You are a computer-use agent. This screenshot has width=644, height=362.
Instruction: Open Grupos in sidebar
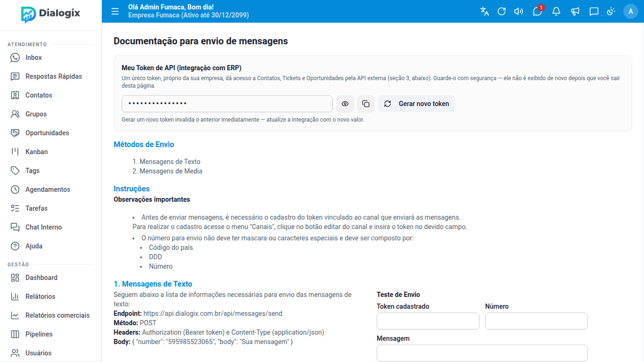pos(51,114)
